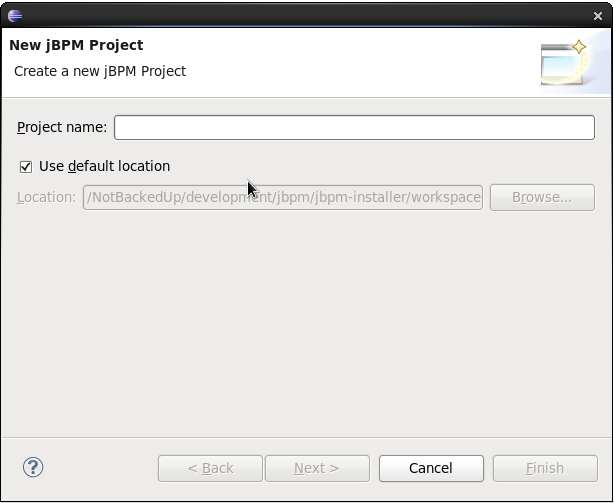
Task: Click the Project name text field
Action: [354, 127]
